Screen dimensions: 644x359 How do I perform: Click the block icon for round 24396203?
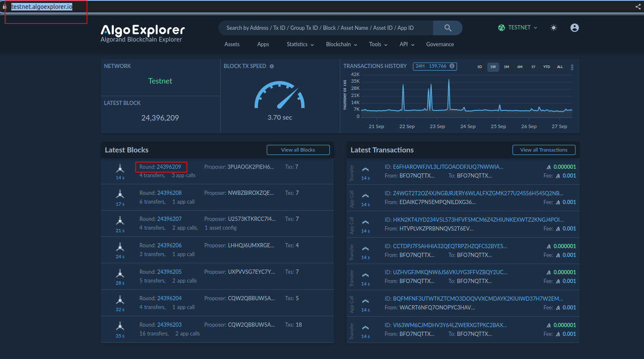point(120,326)
